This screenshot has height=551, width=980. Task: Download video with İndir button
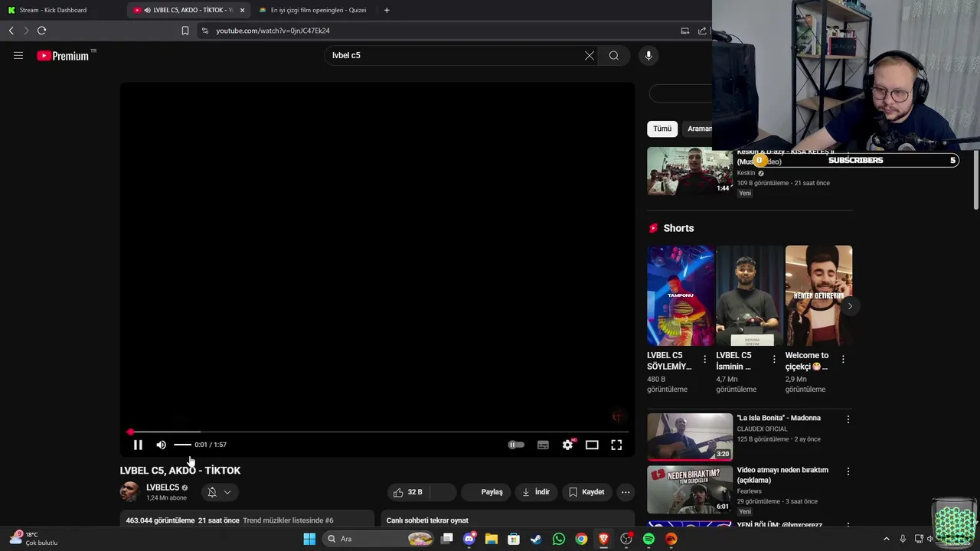click(x=536, y=492)
